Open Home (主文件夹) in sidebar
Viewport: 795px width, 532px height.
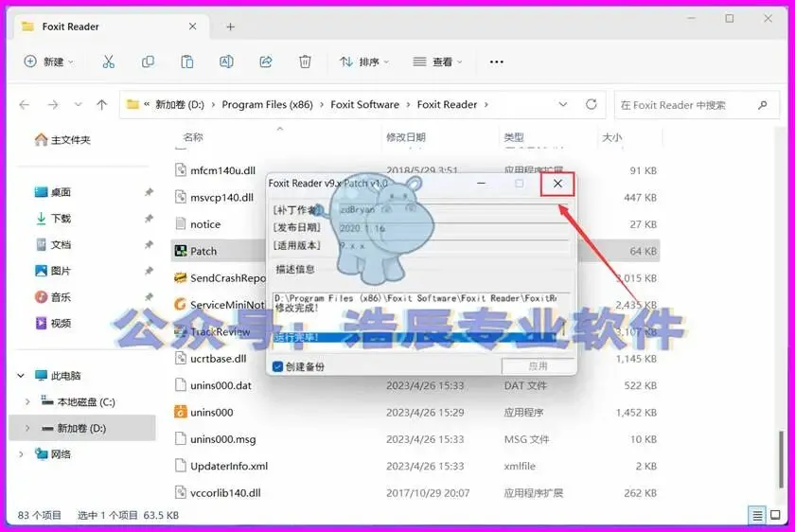coord(62,140)
